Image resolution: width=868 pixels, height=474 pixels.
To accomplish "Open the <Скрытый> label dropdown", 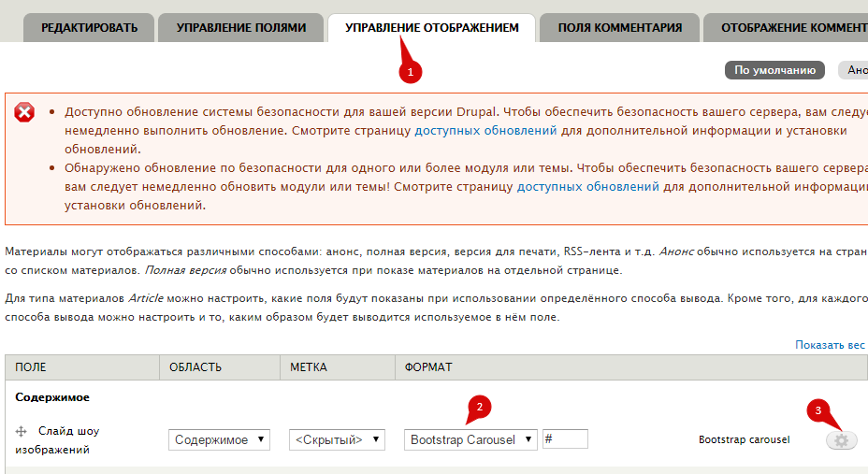I will click(337, 439).
